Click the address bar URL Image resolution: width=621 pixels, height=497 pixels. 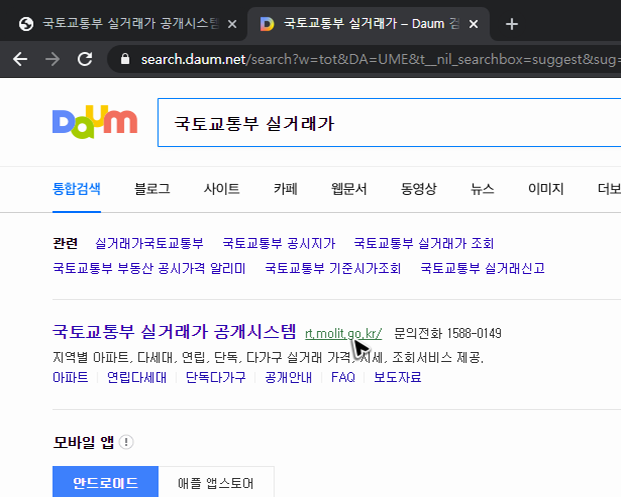click(x=380, y=59)
